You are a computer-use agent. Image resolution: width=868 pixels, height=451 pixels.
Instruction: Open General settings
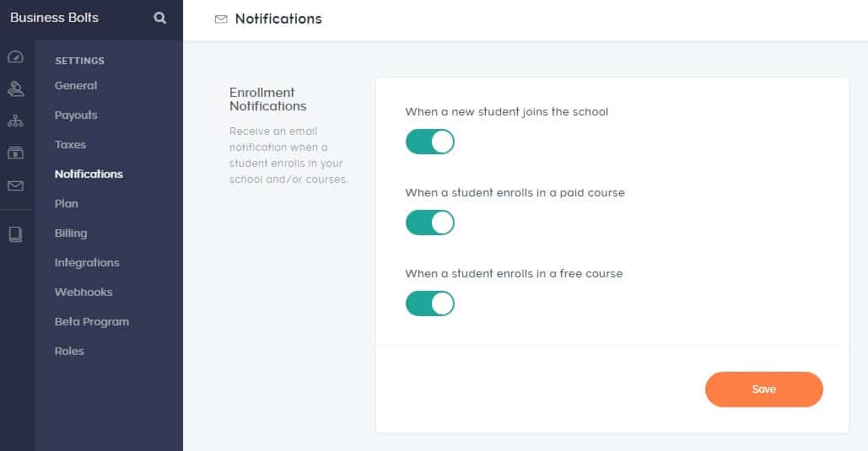(x=76, y=86)
